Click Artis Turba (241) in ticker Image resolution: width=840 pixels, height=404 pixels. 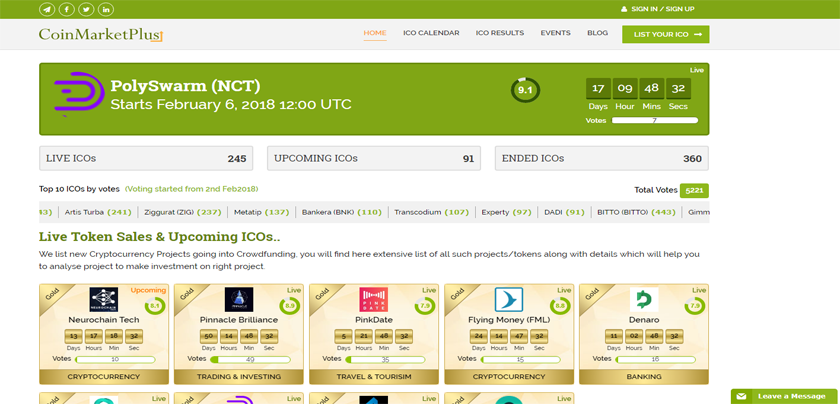tap(98, 212)
